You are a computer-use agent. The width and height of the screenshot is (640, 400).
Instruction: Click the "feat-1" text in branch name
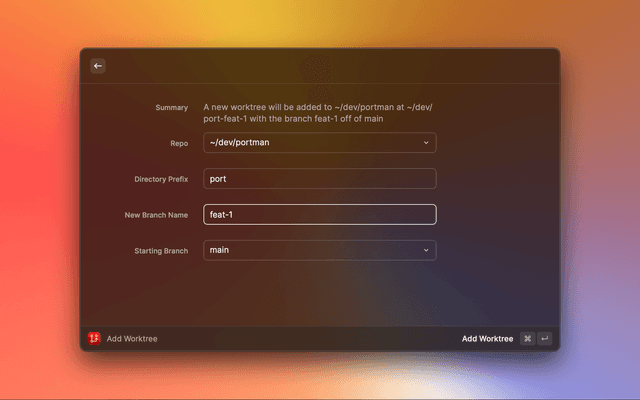[x=220, y=215]
